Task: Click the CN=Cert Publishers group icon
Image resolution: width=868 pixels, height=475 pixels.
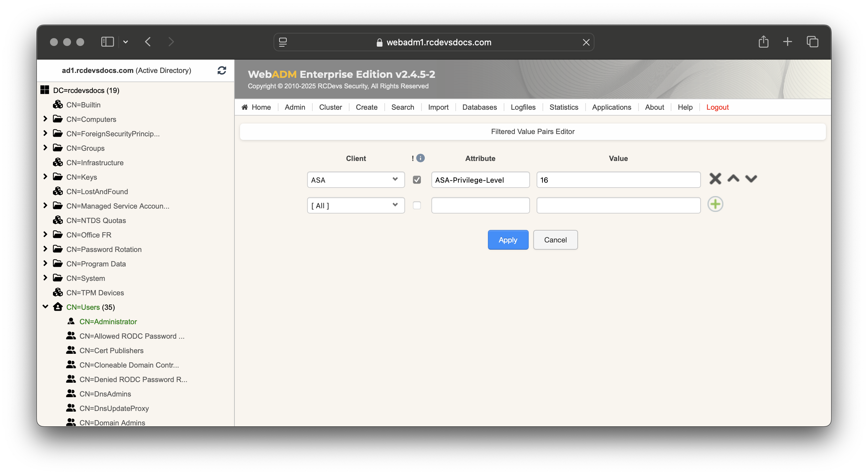Action: click(x=71, y=350)
